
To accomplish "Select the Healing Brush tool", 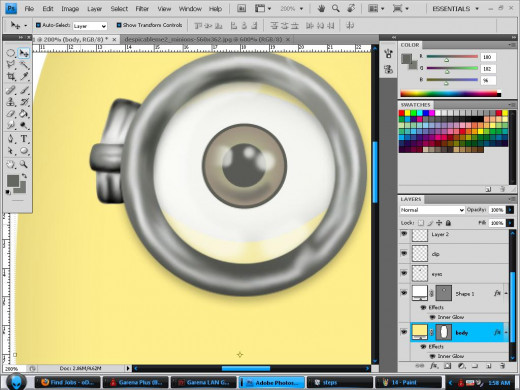I will tap(10, 90).
